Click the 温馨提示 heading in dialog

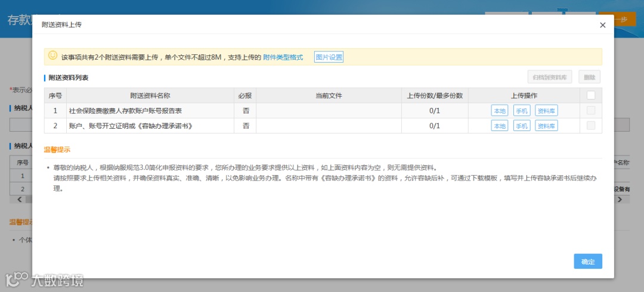coord(57,150)
